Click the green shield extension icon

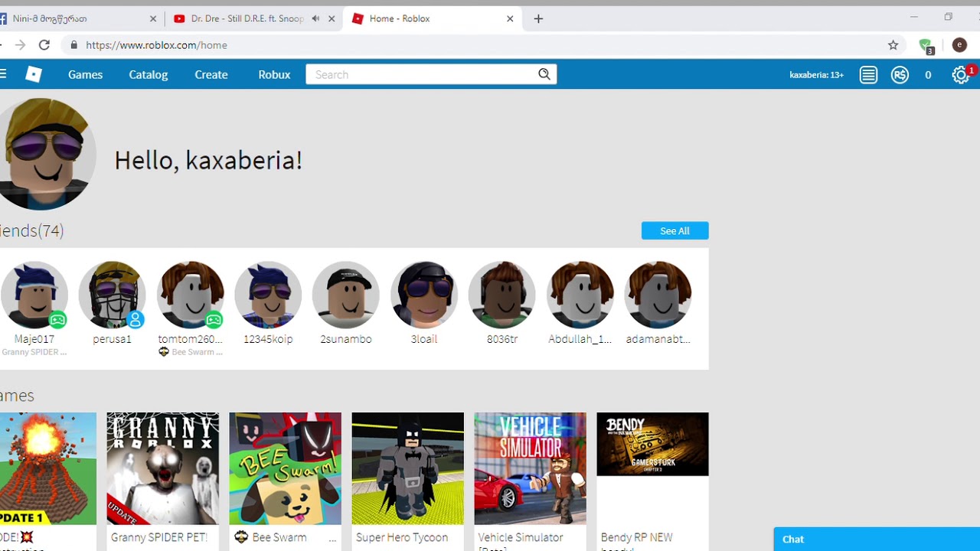coord(926,46)
